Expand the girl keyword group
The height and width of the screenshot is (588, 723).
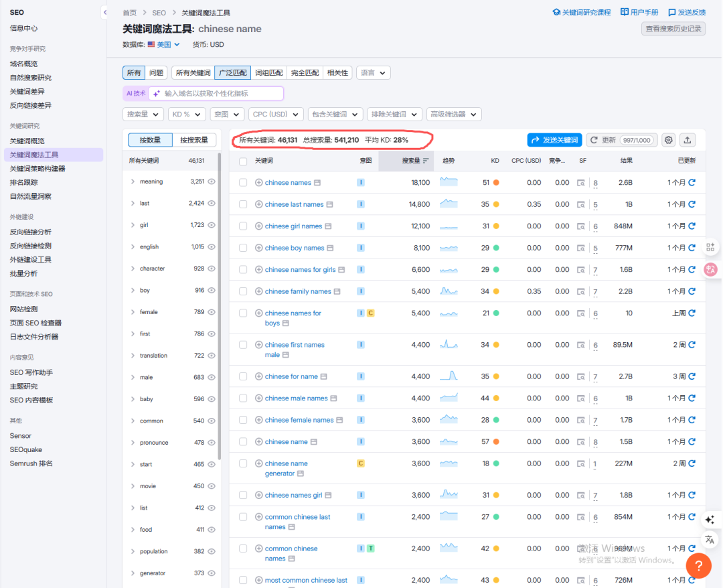click(133, 225)
